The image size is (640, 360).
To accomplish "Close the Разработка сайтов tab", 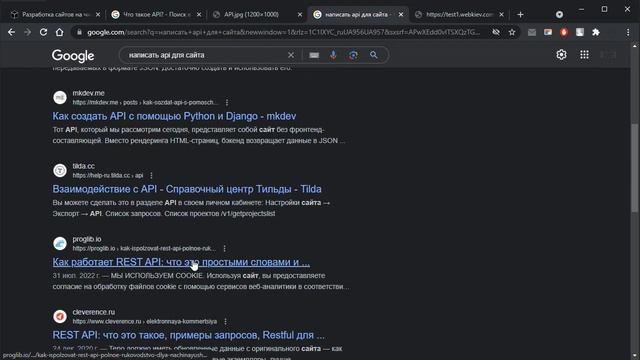I will 98,15.
